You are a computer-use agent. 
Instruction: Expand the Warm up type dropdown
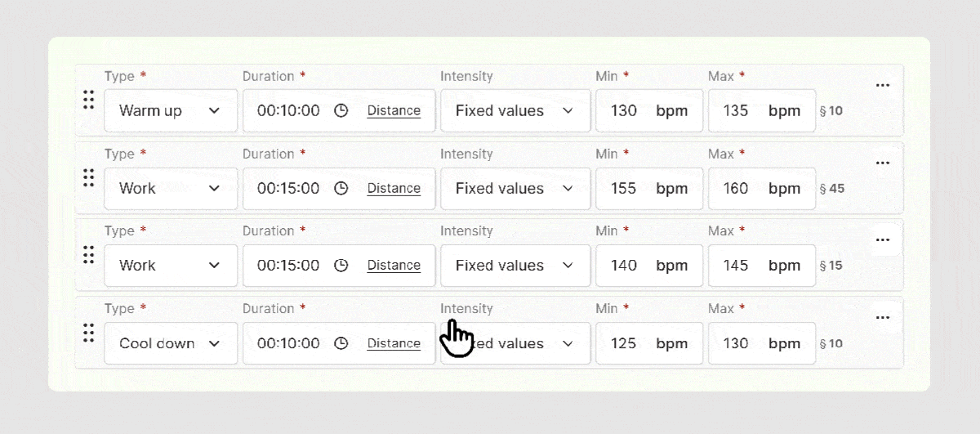[x=171, y=111]
